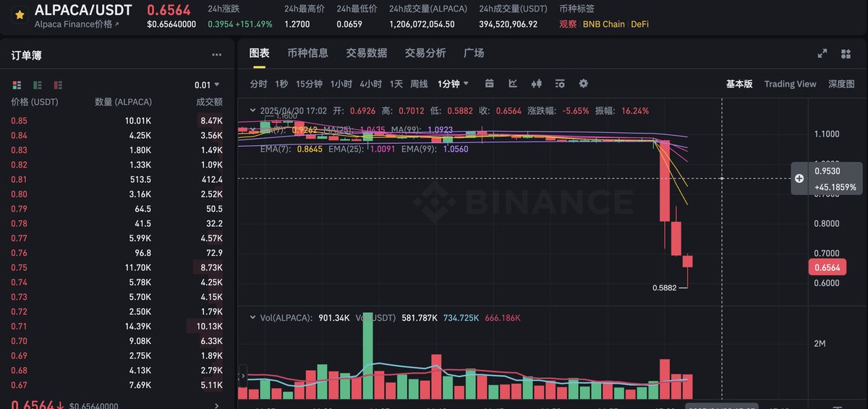Switch to the 币种信息 tab
The height and width of the screenshot is (409, 868).
pyautogui.click(x=307, y=53)
